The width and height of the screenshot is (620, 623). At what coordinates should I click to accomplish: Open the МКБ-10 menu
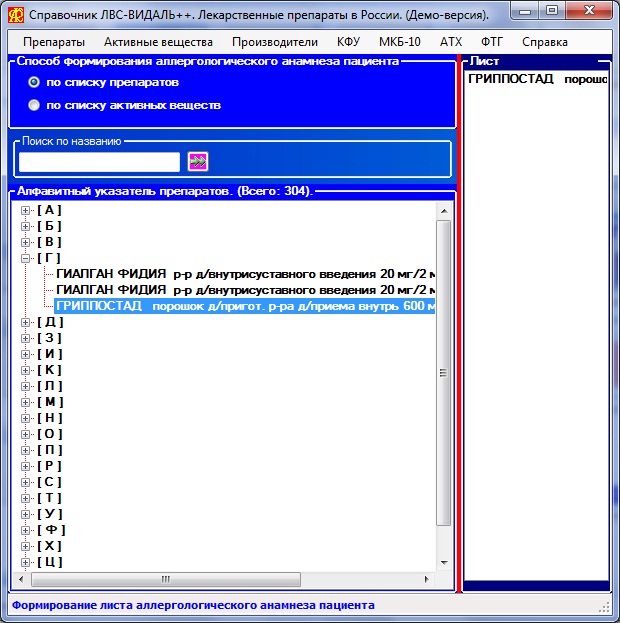click(x=399, y=42)
